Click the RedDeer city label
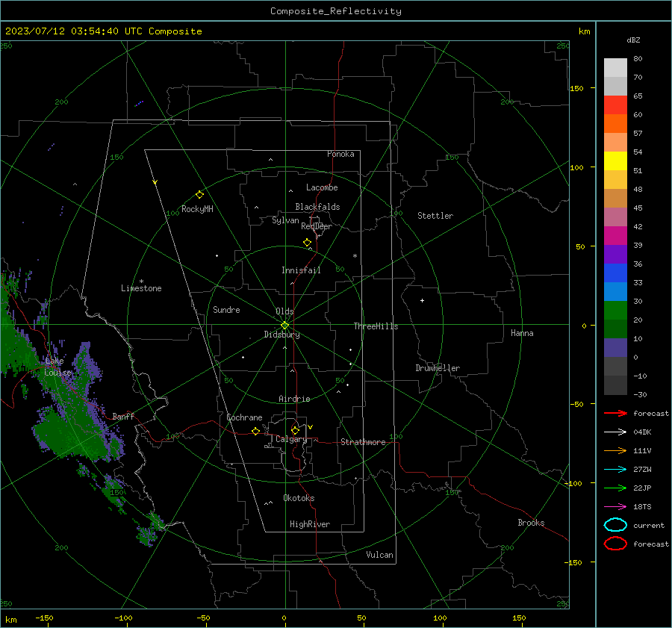This screenshot has width=672, height=628. click(x=317, y=226)
